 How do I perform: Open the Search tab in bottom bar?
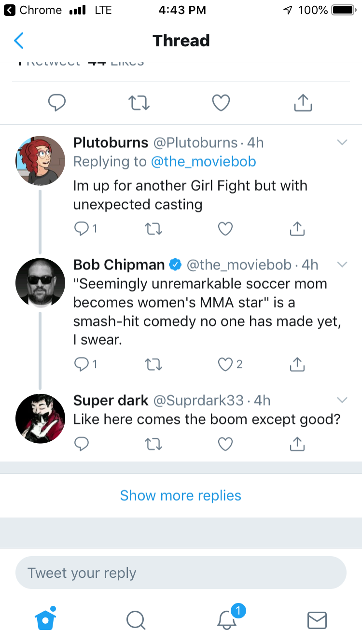click(136, 620)
